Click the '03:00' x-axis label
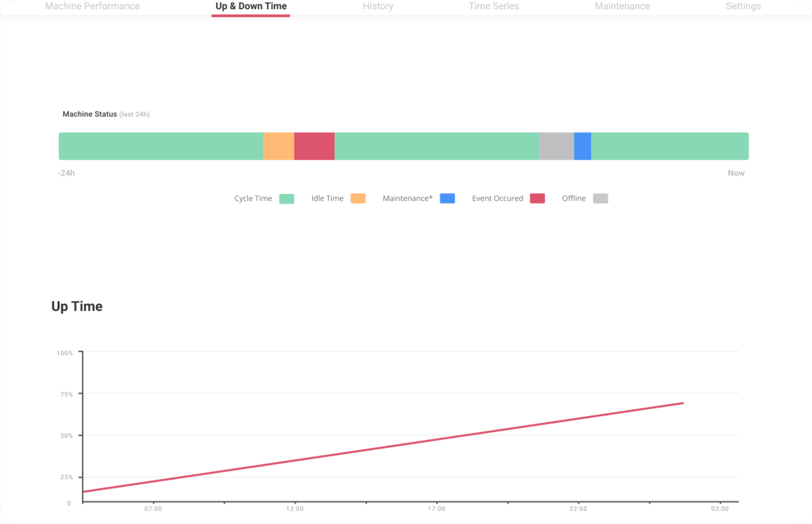This screenshot has height=524, width=812. 720,509
